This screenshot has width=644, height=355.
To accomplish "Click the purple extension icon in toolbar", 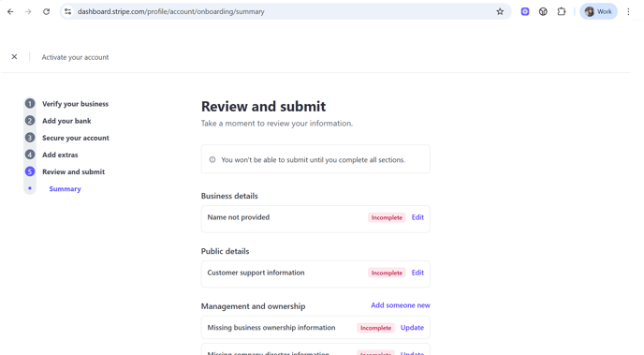I will pyautogui.click(x=525, y=11).
